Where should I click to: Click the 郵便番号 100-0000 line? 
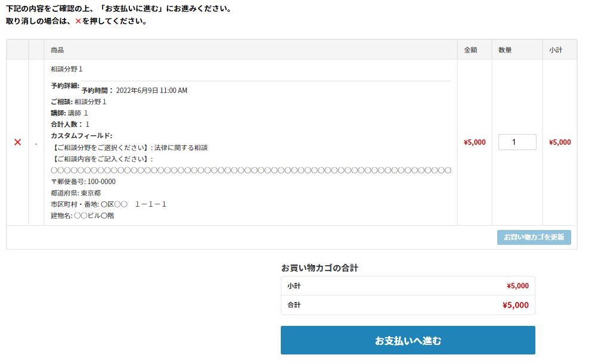pyautogui.click(x=83, y=182)
